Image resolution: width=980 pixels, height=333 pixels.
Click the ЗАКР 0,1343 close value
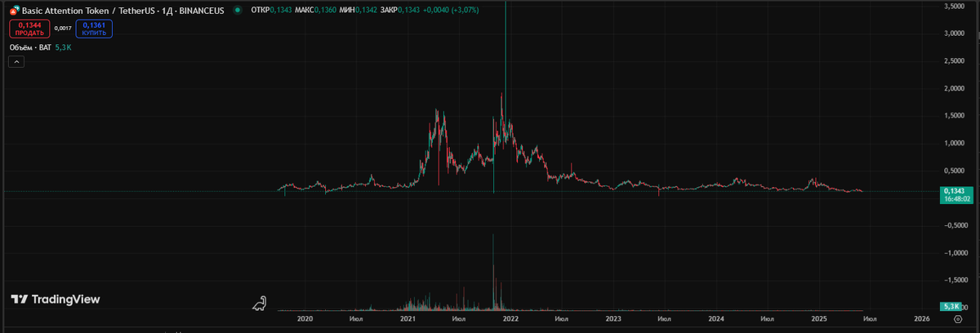[x=400, y=10]
